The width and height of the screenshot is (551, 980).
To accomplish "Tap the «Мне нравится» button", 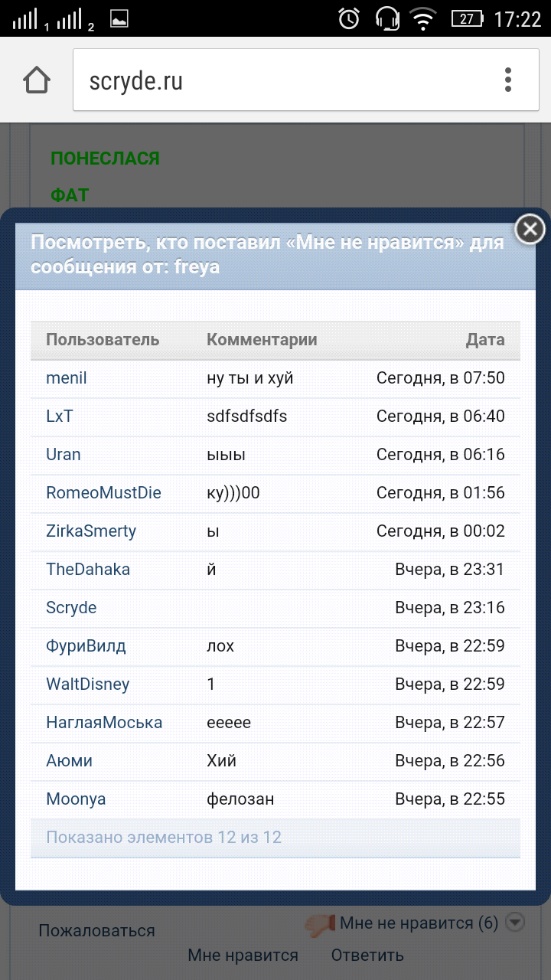I will pos(243,955).
